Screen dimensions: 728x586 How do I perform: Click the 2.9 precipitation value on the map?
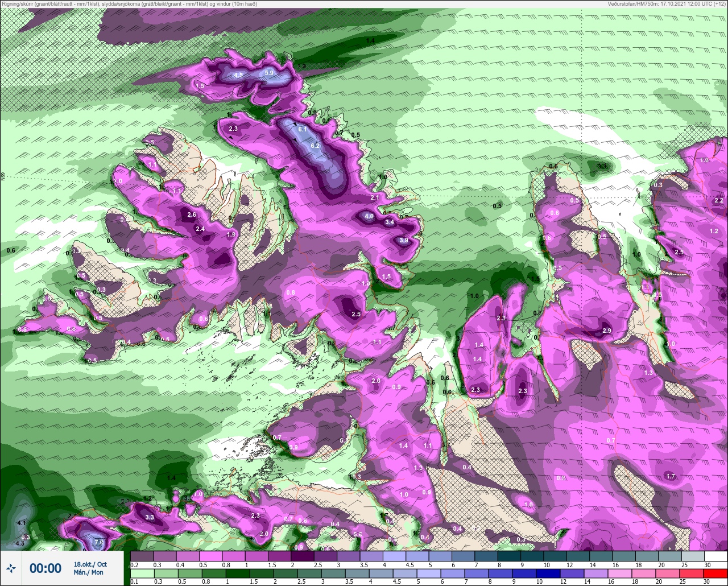(x=606, y=331)
